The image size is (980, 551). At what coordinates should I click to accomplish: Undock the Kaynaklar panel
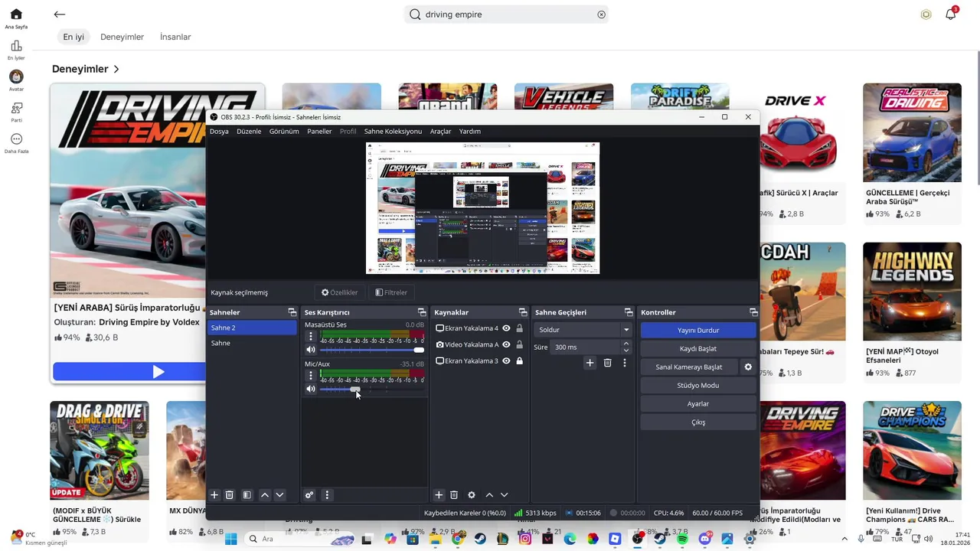523,312
